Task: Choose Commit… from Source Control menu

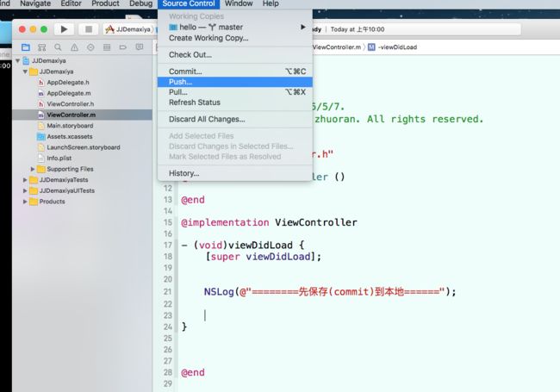Action: [235, 72]
